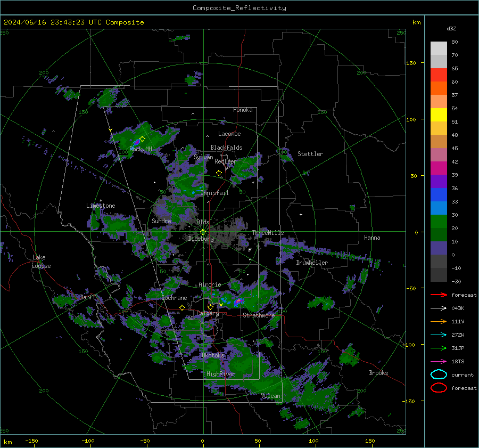This screenshot has height=448, width=479.
Task: Click the cyan 'current' ellipse in legend
Action: pyautogui.click(x=439, y=374)
